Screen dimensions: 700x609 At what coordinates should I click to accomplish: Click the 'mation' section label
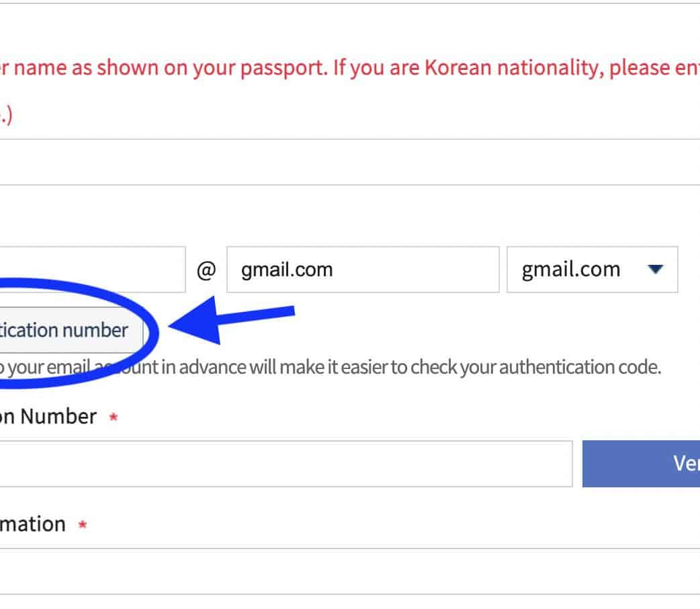click(33, 524)
